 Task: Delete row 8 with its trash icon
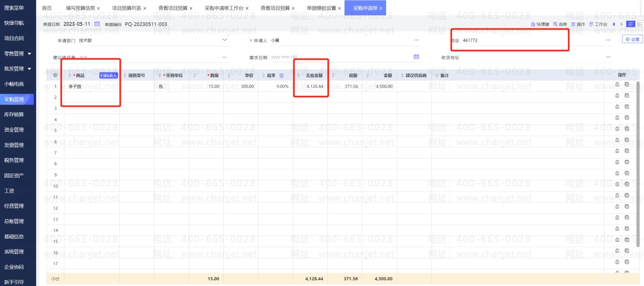(x=618, y=163)
